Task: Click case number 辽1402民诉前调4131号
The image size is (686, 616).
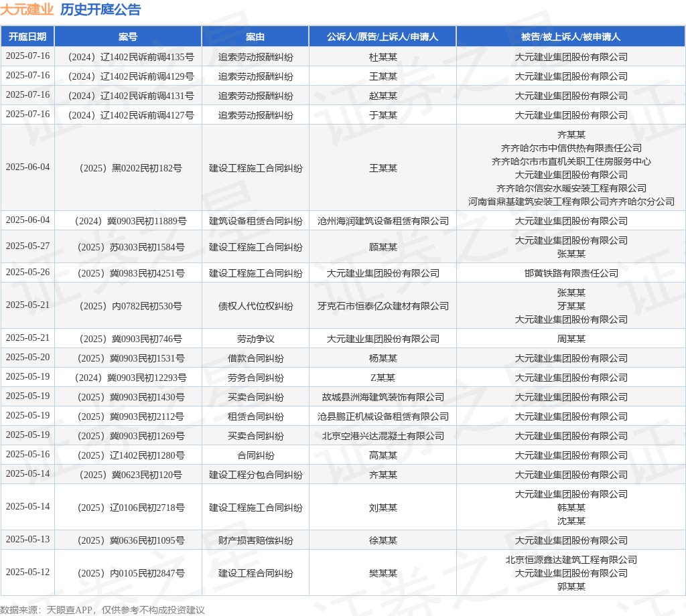Action: pyautogui.click(x=131, y=96)
